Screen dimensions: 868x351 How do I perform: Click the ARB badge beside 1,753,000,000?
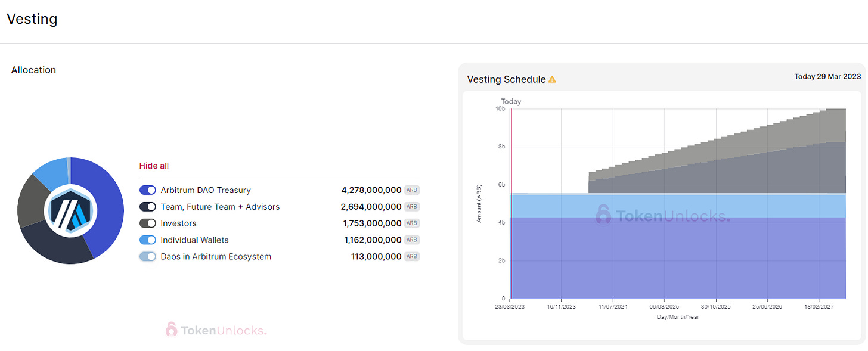pos(412,223)
